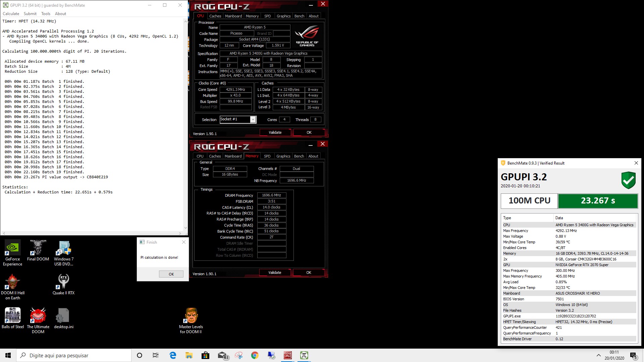Close BenchMate Verified Result panel
The height and width of the screenshot is (362, 644).
point(636,163)
